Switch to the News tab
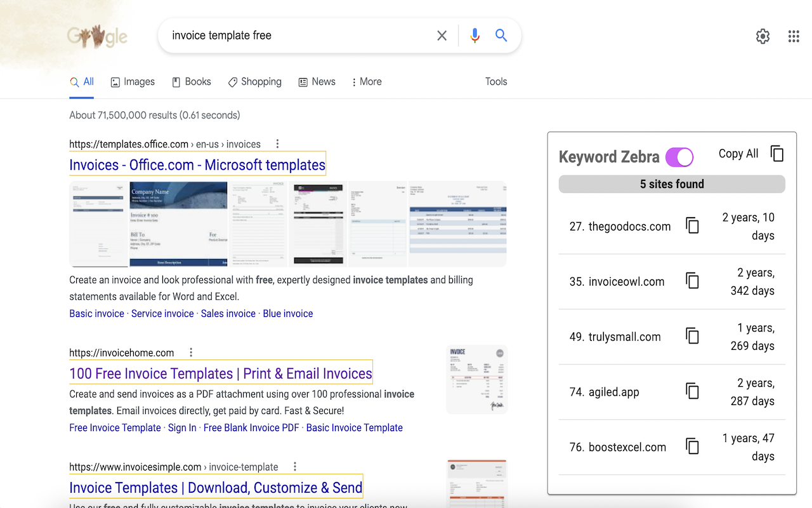 pos(317,82)
